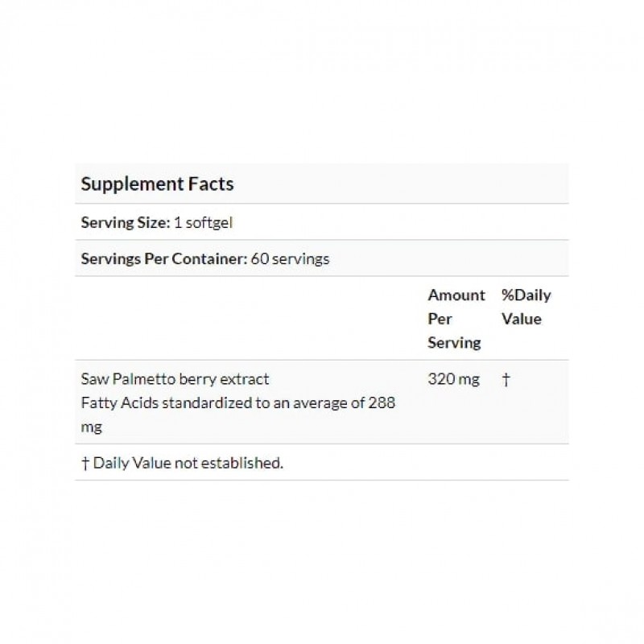Click Value in the %Daily Value header
This screenshot has width=644, height=644.
[x=521, y=319]
